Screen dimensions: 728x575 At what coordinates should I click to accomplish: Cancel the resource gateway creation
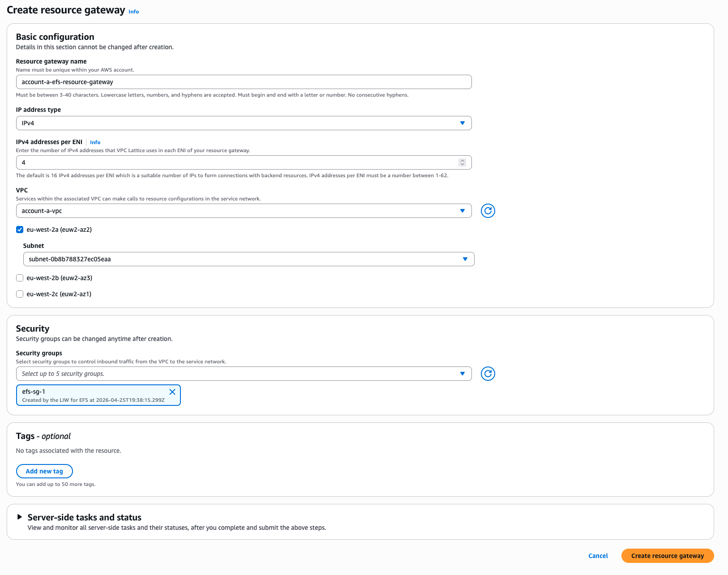tap(598, 556)
